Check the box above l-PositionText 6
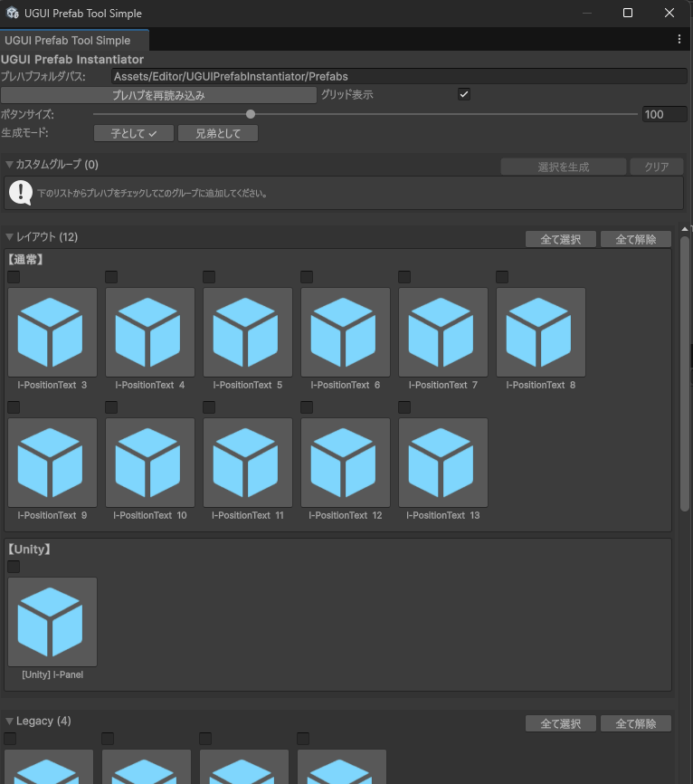 (307, 277)
